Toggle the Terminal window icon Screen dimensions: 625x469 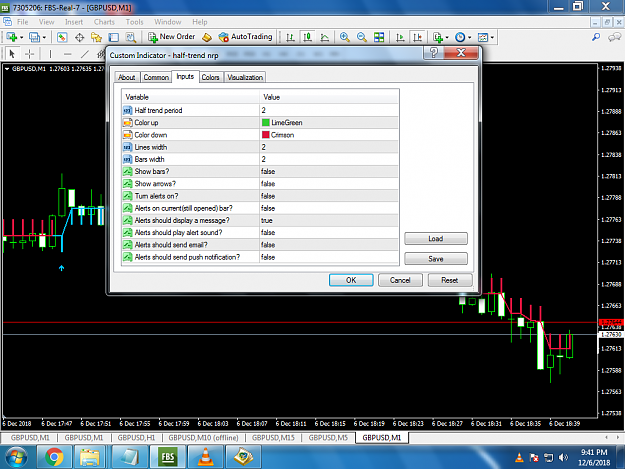(114, 37)
